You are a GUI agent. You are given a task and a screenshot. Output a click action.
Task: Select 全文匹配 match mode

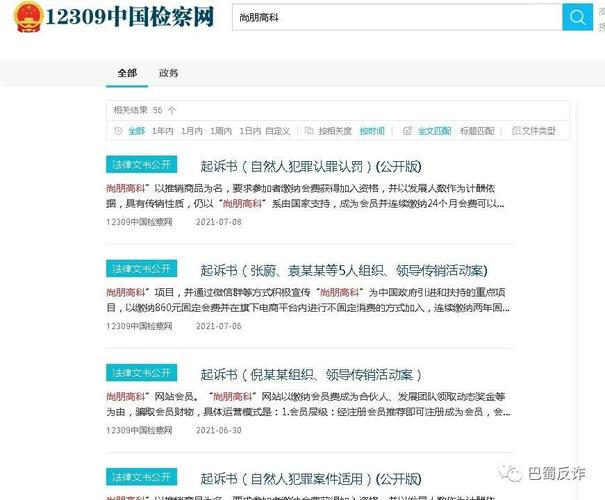[x=434, y=131]
